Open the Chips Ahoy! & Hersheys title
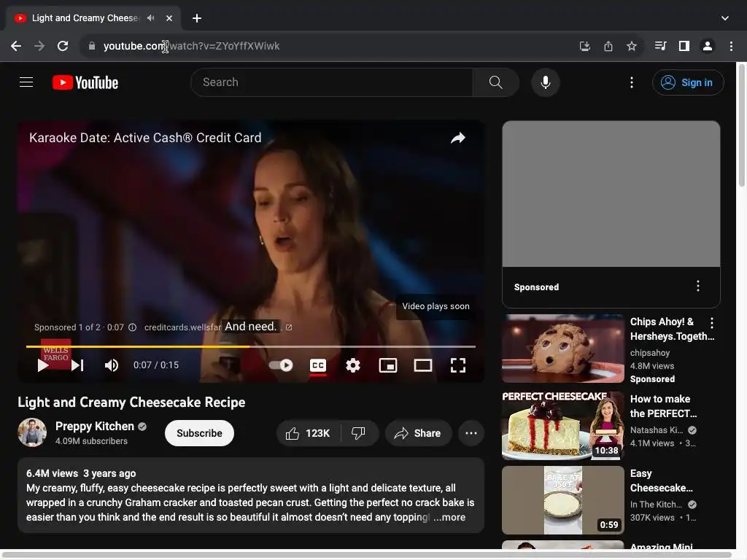Viewport: 747px width, 560px height. coord(672,329)
